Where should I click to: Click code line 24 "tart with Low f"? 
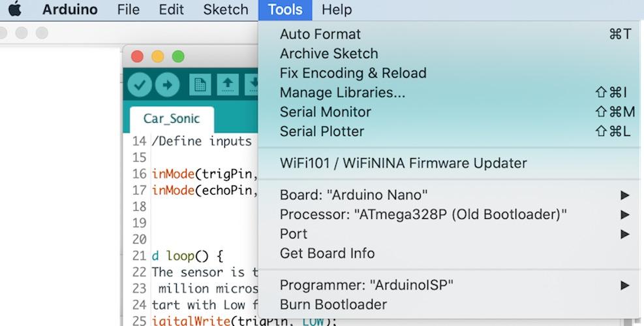tap(205, 305)
